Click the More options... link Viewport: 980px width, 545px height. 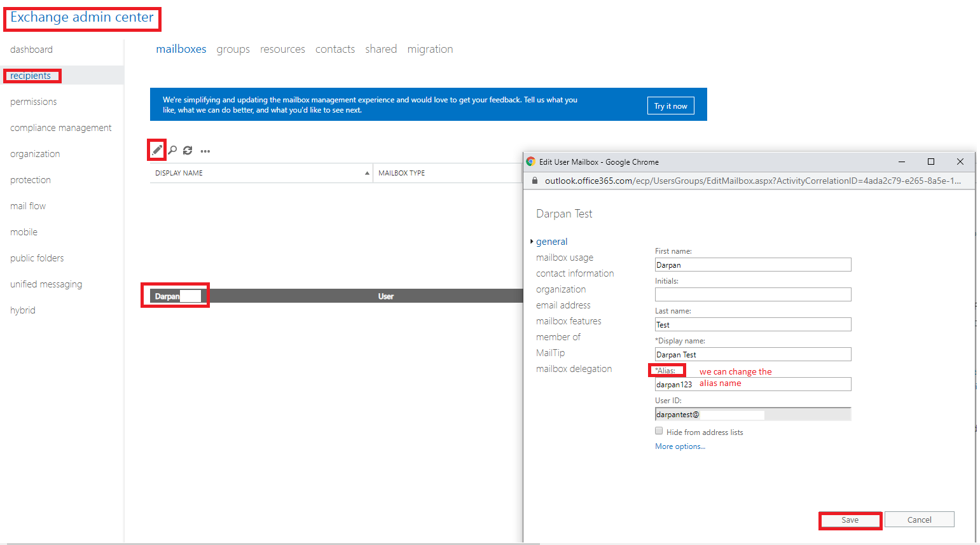click(x=680, y=446)
